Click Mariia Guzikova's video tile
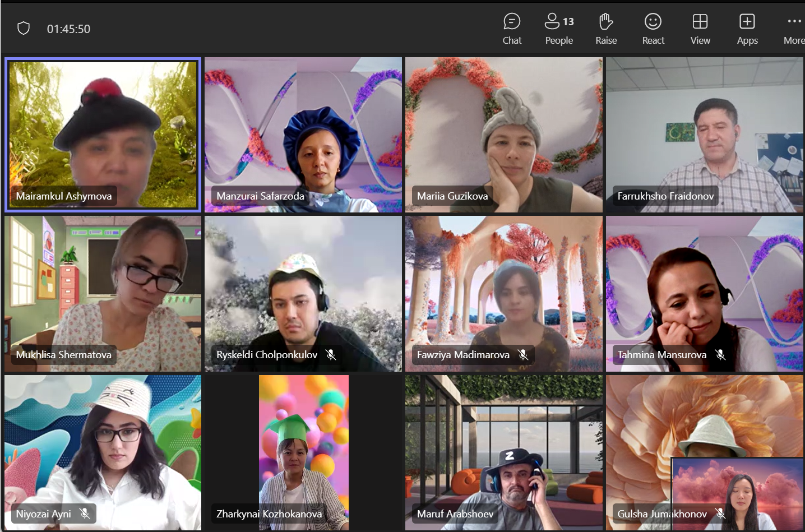Viewport: 805px width, 532px height. (503, 135)
